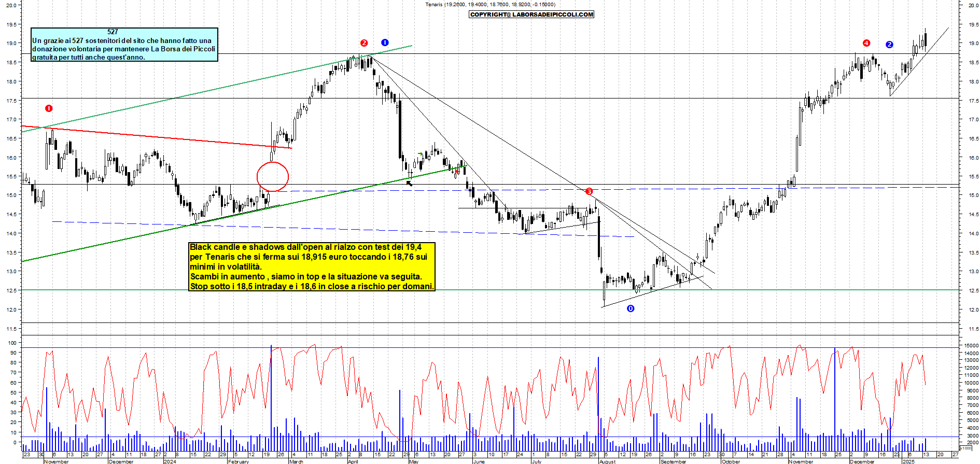
Task: Click the 10000 value on the volume axis
Action: pyautogui.click(x=971, y=383)
